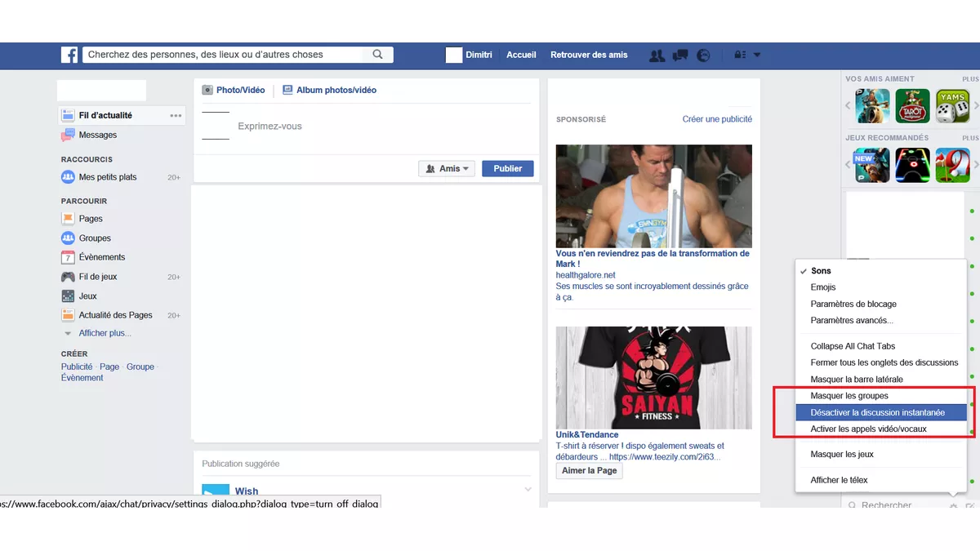Choose Activer les appels vidéo/vocaux
Screen dimensions: 980x551
[x=868, y=429]
